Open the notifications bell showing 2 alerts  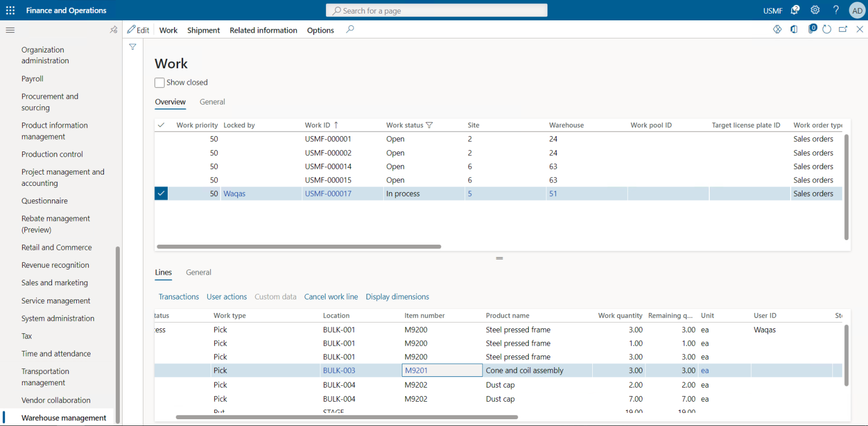pos(795,10)
